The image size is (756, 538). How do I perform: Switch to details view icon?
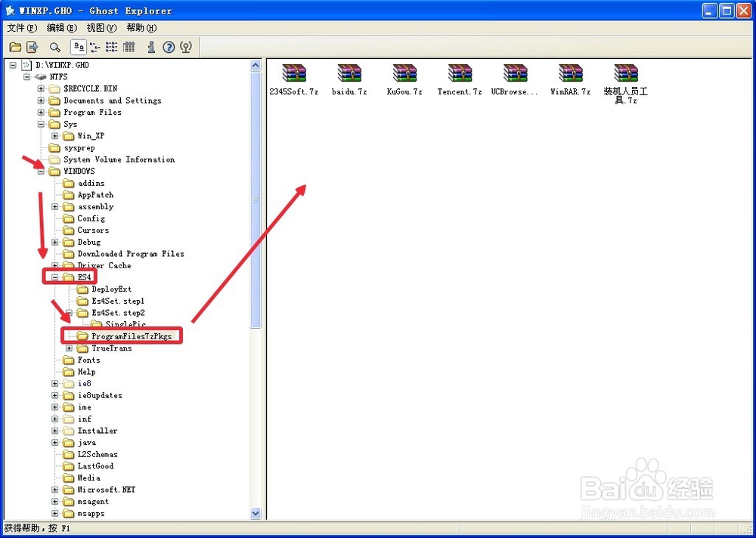pos(129,47)
